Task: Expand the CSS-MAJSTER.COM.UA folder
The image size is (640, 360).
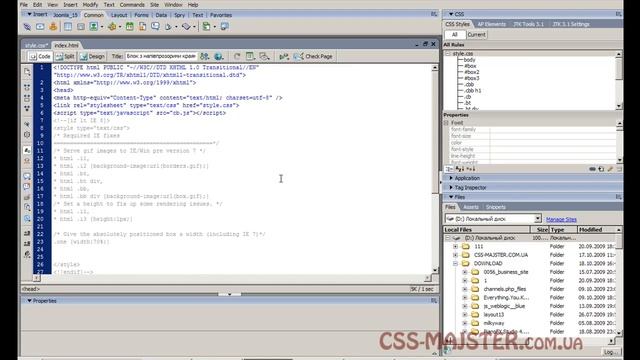Action: [456, 255]
